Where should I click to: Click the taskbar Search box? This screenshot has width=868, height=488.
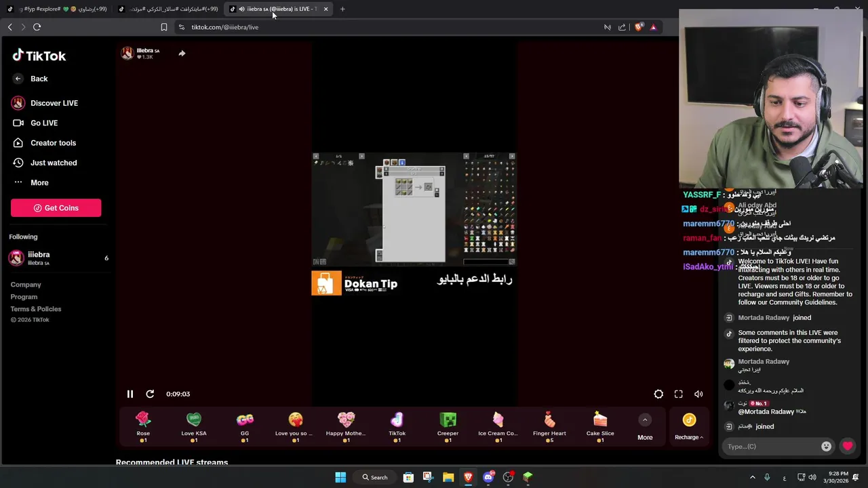point(375,477)
